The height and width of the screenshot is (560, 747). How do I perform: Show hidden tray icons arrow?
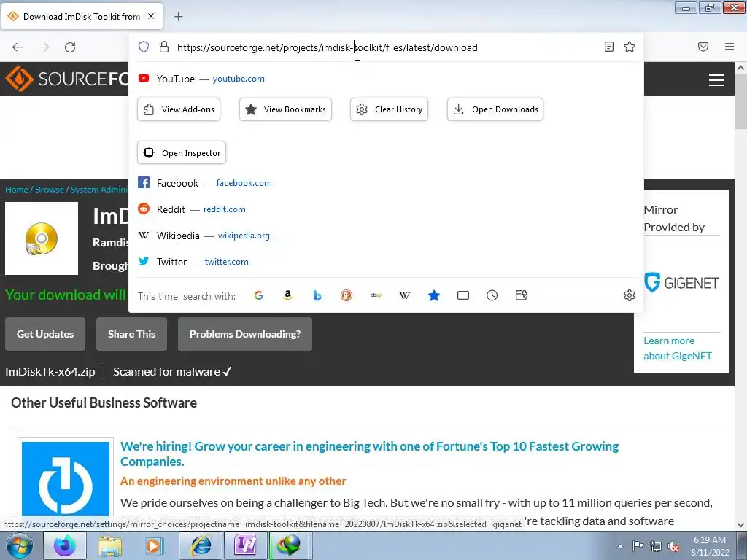click(620, 546)
